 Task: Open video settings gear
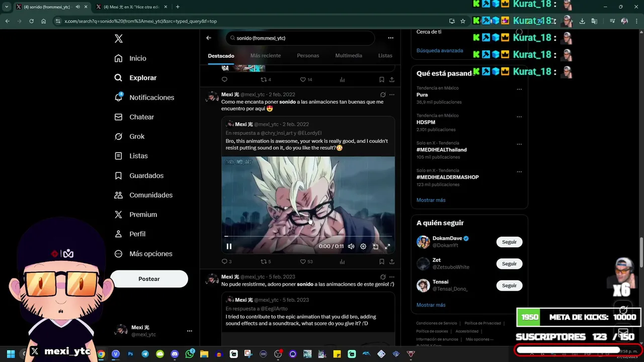point(363,246)
